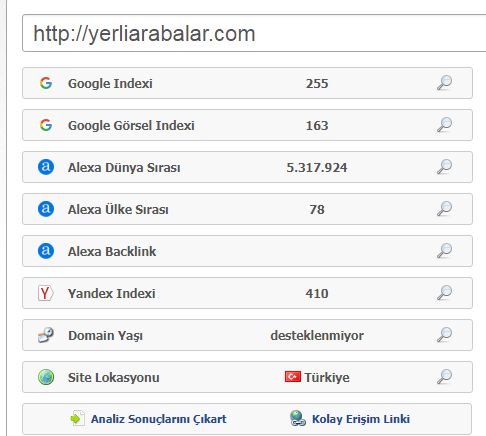The height and width of the screenshot is (436, 486).
Task: Click the Yandex index value 410
Action: point(317,294)
